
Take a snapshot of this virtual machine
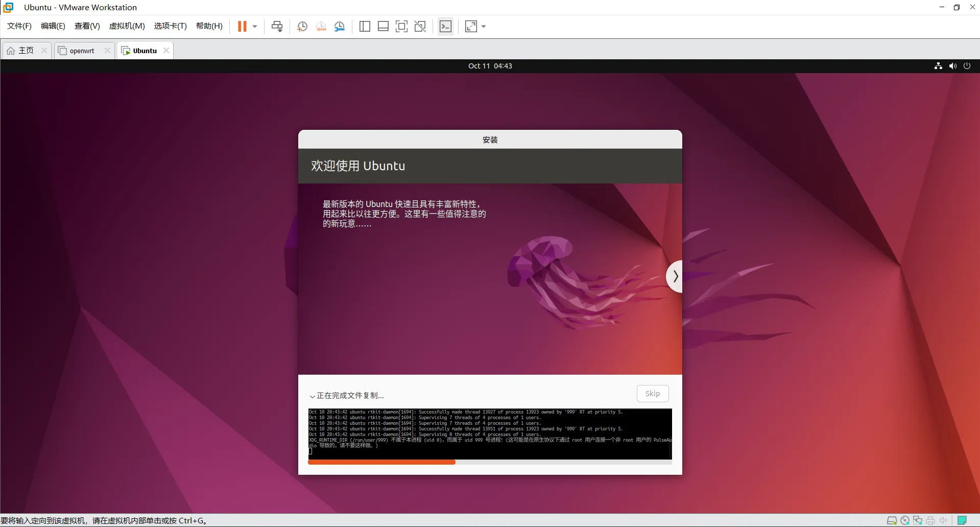pos(302,26)
